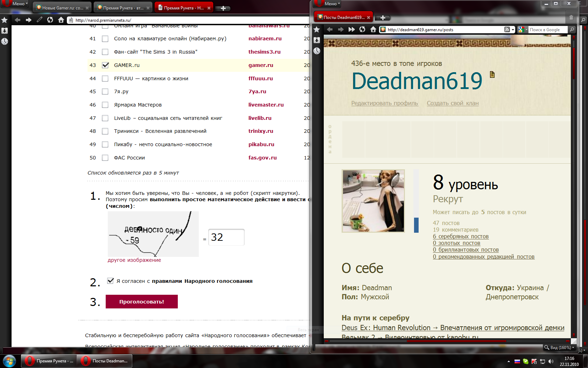588x368 pixels.
Task: Go forward in left browser window
Action: point(29,20)
